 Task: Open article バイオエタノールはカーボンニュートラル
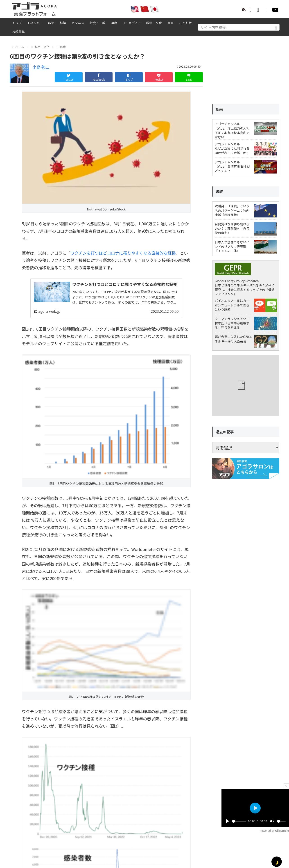[x=246, y=305]
